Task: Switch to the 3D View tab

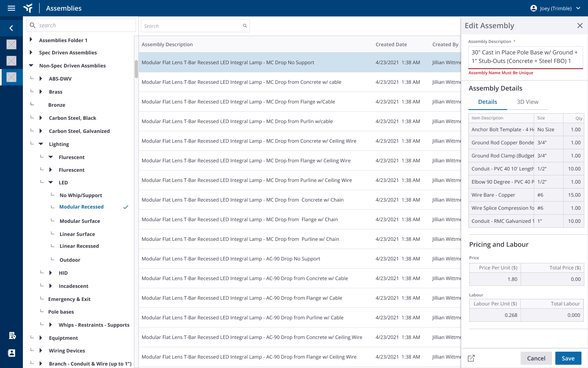Action: 527,102
